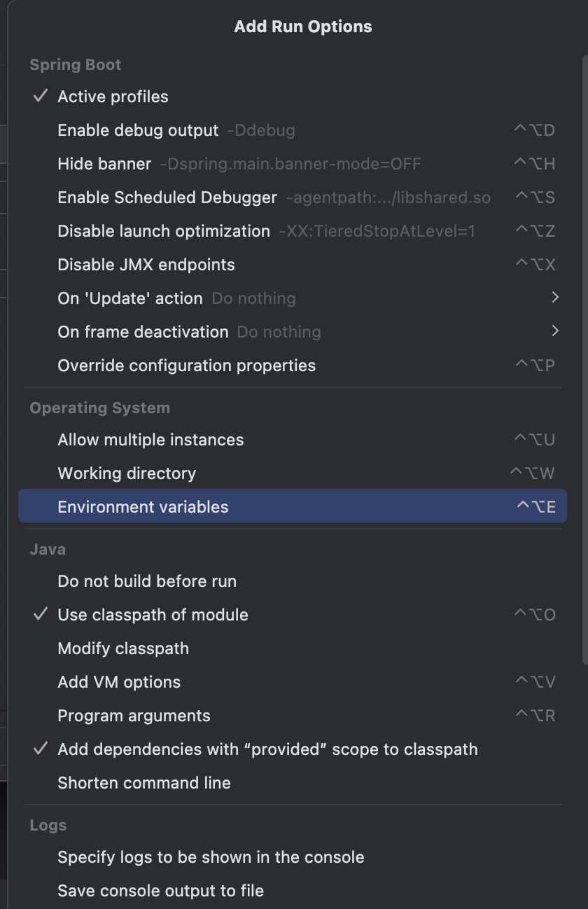Choose Save console output to file
588x909 pixels.
pos(160,891)
